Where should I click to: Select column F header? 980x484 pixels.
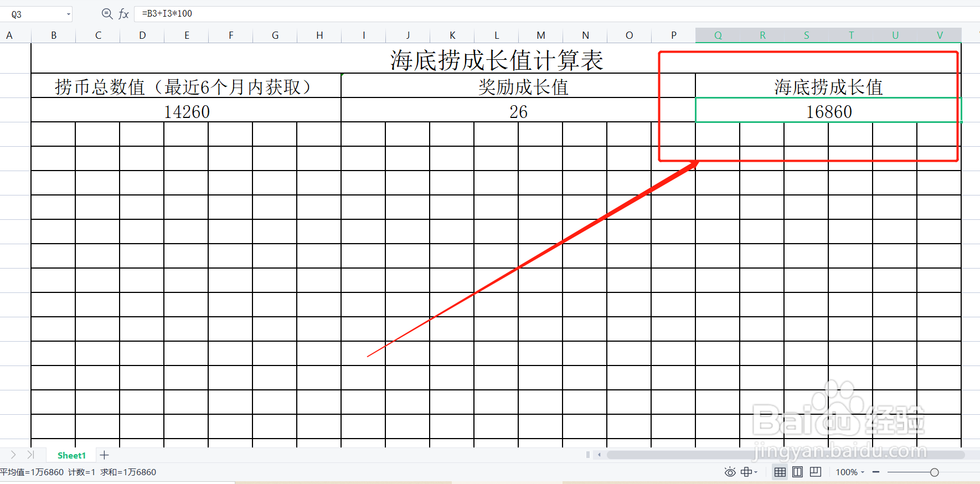click(x=231, y=35)
